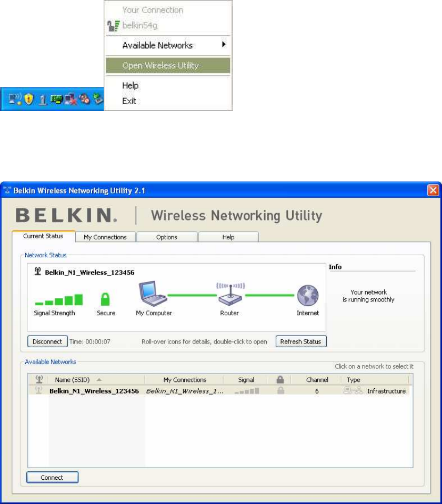Screen dimensions: 442x504
Task: Choose Open Wireless Utility from the tray menu
Action: [168, 66]
